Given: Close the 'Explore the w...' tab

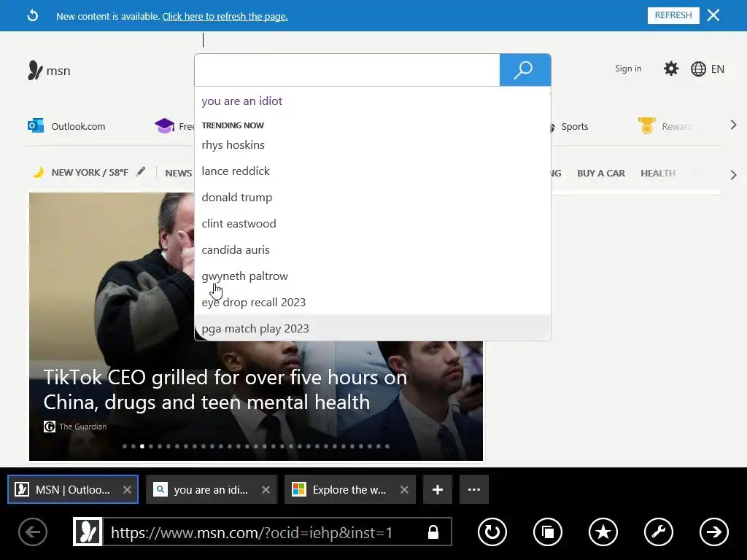Looking at the screenshot, I should coord(404,489).
